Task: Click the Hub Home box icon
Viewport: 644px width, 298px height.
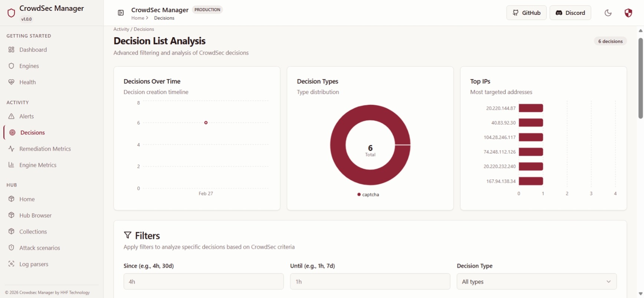Action: [x=12, y=199]
